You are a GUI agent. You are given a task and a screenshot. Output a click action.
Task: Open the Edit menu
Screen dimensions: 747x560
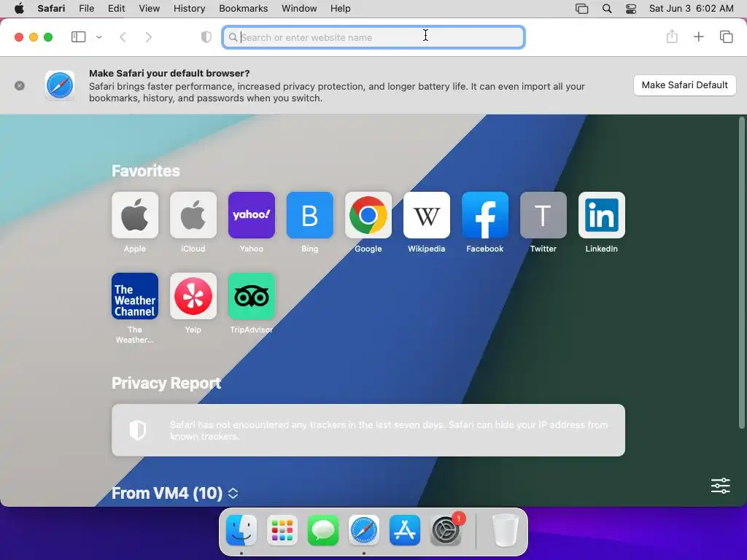pos(116,9)
